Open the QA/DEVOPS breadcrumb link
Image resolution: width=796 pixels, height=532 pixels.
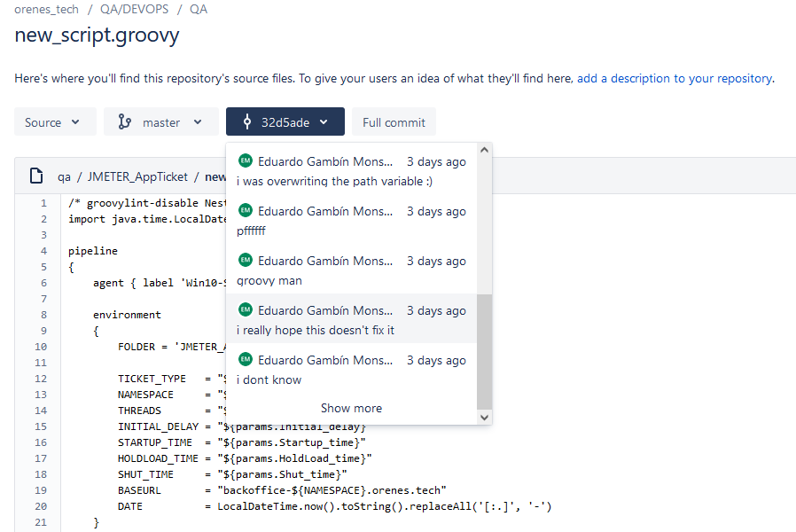[134, 9]
